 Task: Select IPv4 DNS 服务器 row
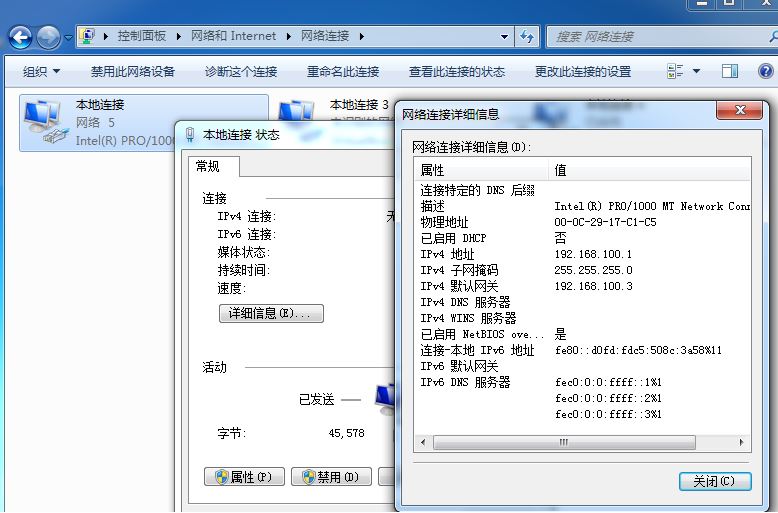pyautogui.click(x=583, y=302)
